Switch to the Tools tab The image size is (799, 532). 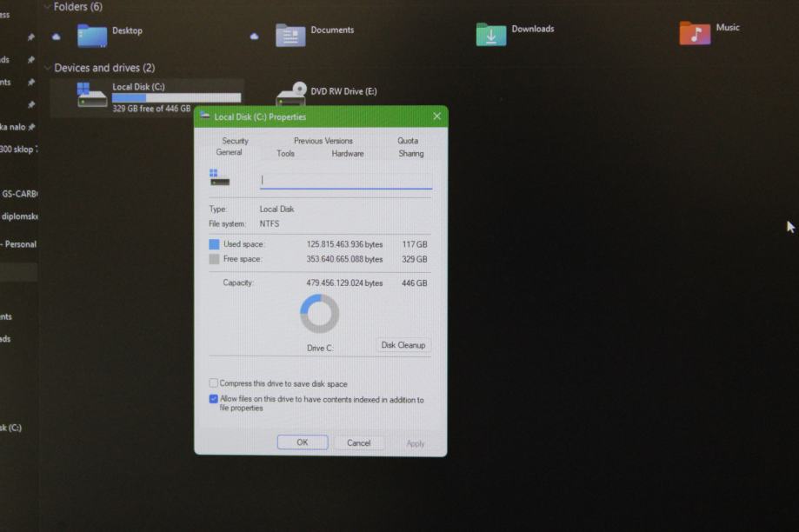[x=285, y=154]
